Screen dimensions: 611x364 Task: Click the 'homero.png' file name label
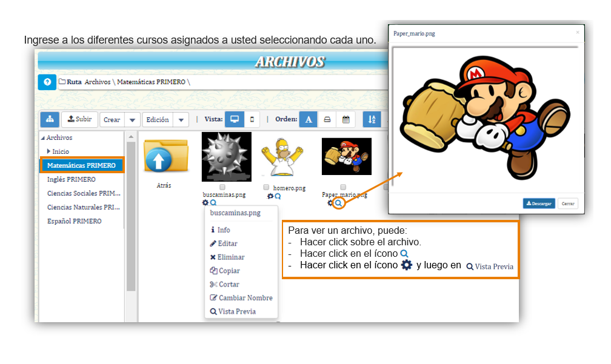tap(289, 188)
